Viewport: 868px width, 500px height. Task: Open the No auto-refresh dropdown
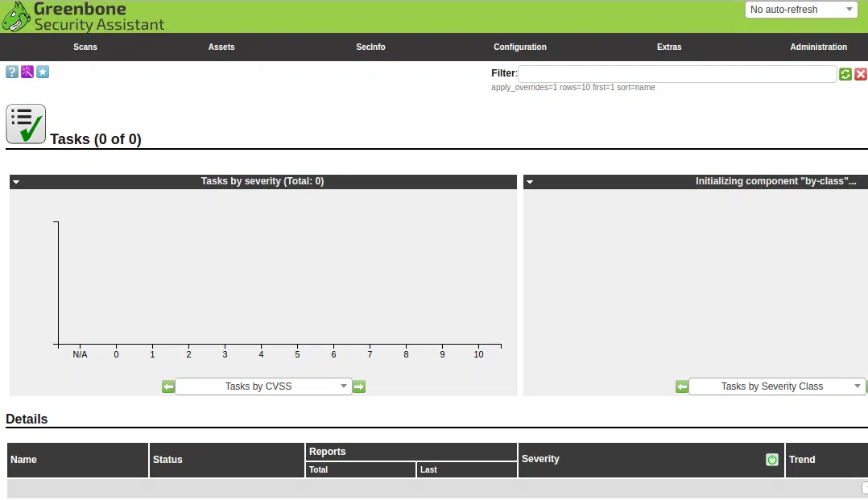(801, 10)
